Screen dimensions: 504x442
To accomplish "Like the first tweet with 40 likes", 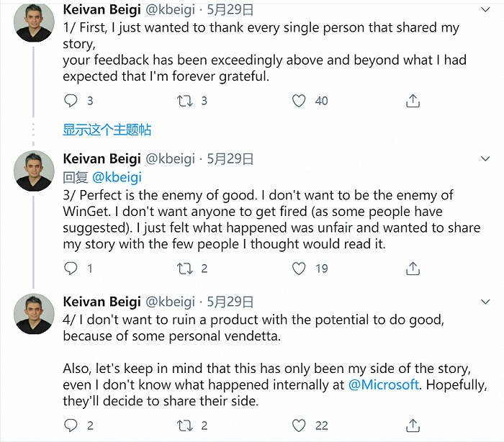I will click(299, 102).
